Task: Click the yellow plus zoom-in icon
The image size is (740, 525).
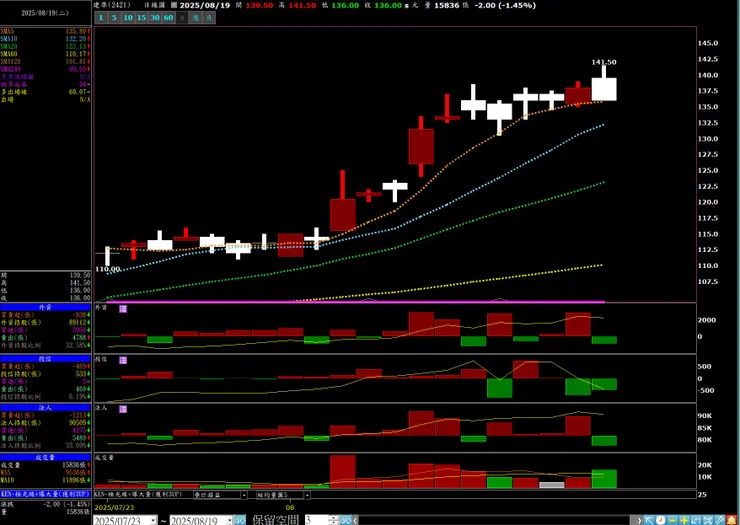Action: click(x=684, y=520)
